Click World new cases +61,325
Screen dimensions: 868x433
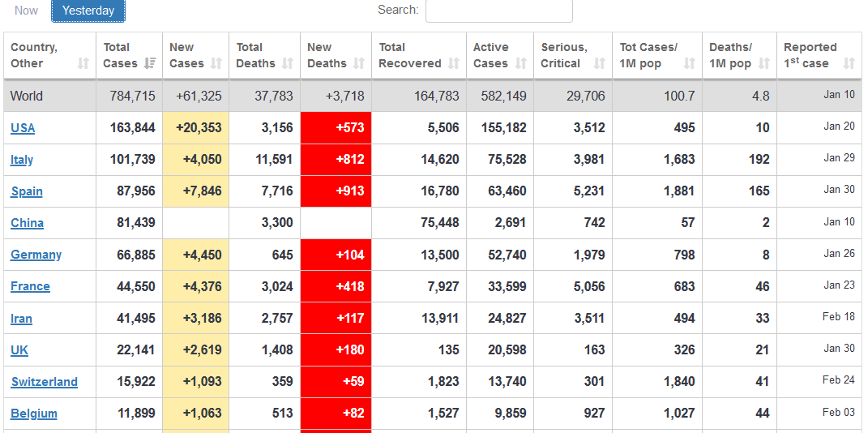tap(199, 96)
